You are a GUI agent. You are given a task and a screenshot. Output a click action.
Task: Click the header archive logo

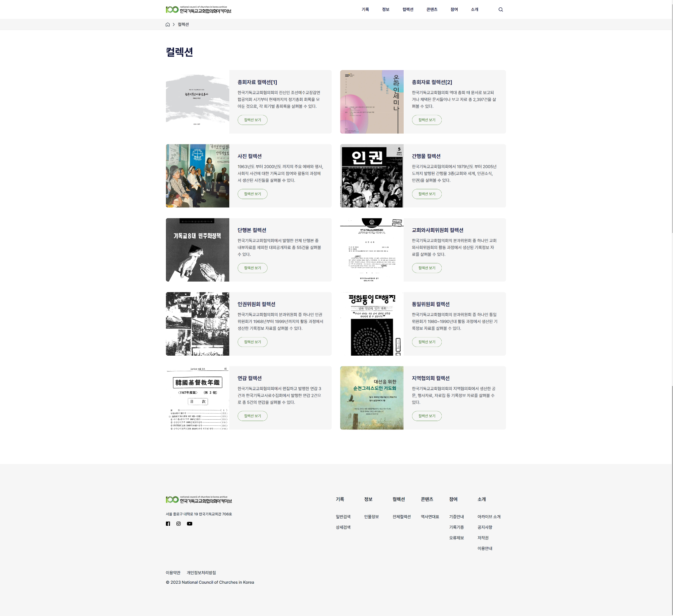click(x=198, y=9)
